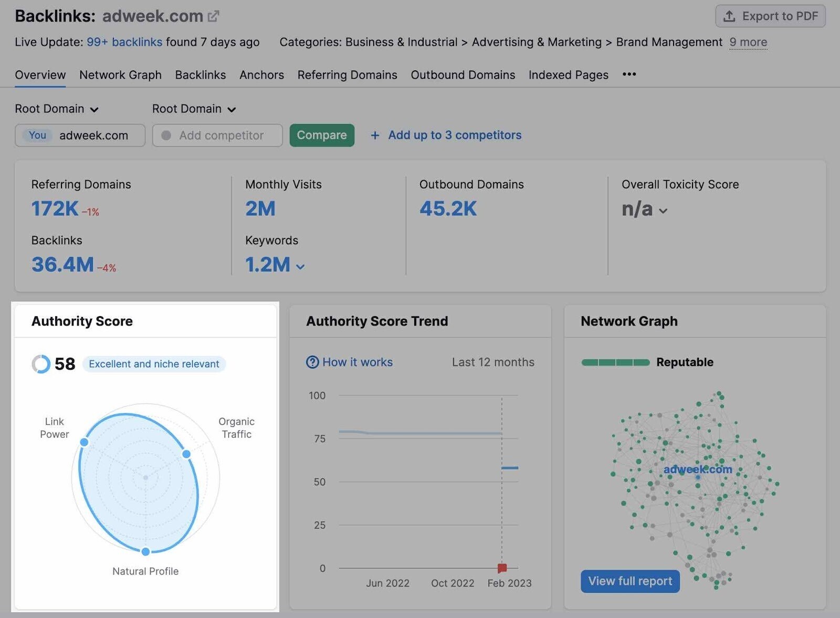840x618 pixels.
Task: Click the Natural Profile point on radar chart
Action: pyautogui.click(x=145, y=551)
